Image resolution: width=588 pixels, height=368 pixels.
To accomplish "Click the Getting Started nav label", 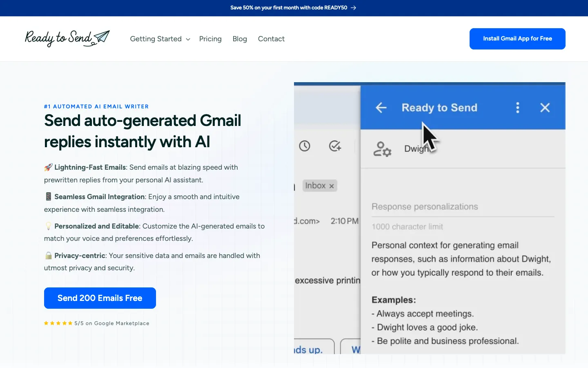I will pos(156,39).
